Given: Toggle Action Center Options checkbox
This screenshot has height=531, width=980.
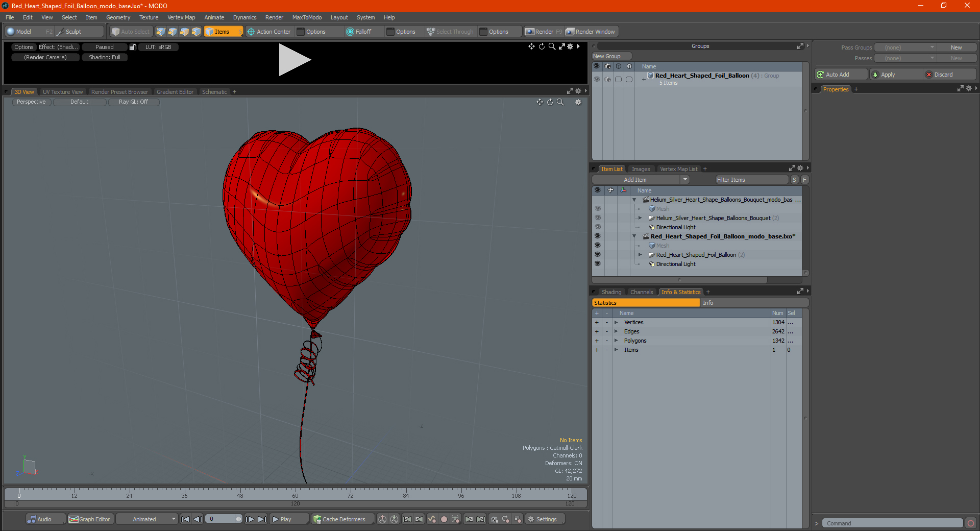Looking at the screenshot, I should click(301, 32).
